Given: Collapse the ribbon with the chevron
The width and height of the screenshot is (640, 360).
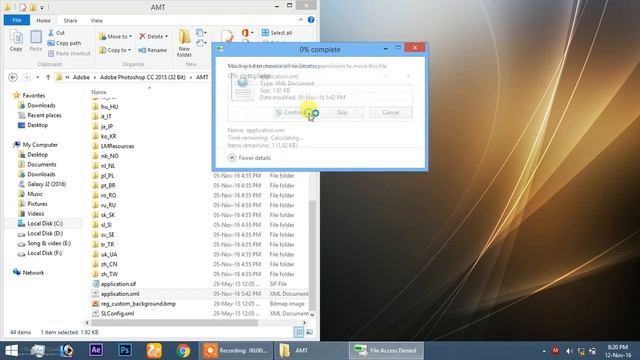Looking at the screenshot, I should [301, 20].
